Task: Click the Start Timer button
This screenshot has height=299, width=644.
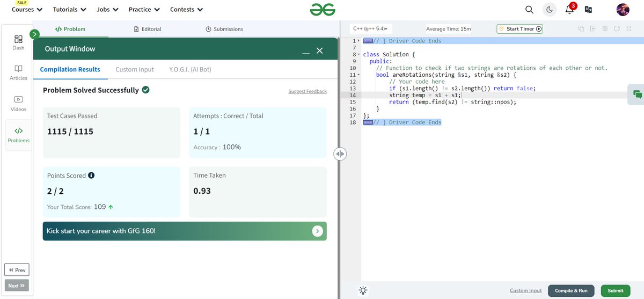Action: click(519, 29)
